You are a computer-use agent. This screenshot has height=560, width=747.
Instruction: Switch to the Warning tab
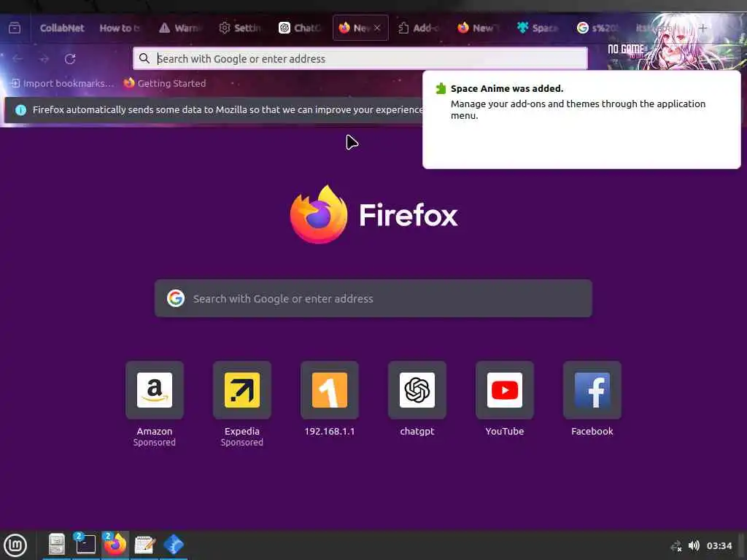coord(179,28)
